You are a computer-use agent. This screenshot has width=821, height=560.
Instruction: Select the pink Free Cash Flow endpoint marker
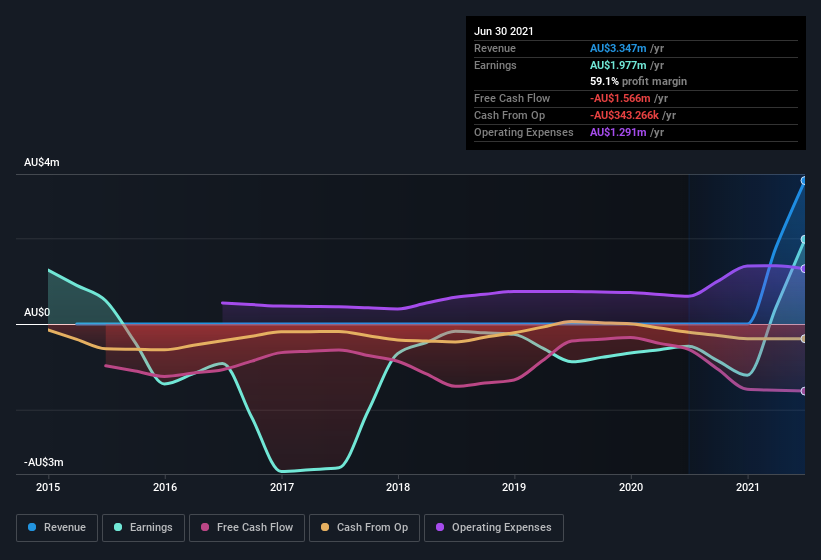point(804,391)
